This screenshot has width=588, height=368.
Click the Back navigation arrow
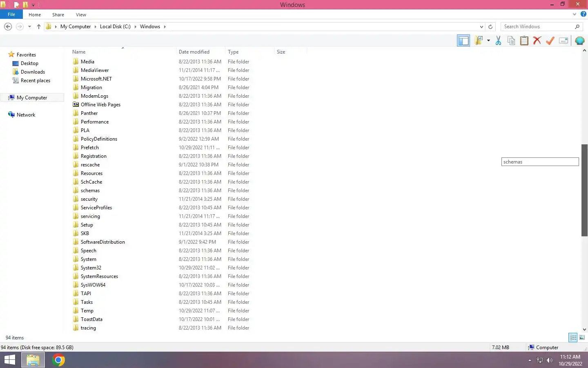tap(8, 27)
